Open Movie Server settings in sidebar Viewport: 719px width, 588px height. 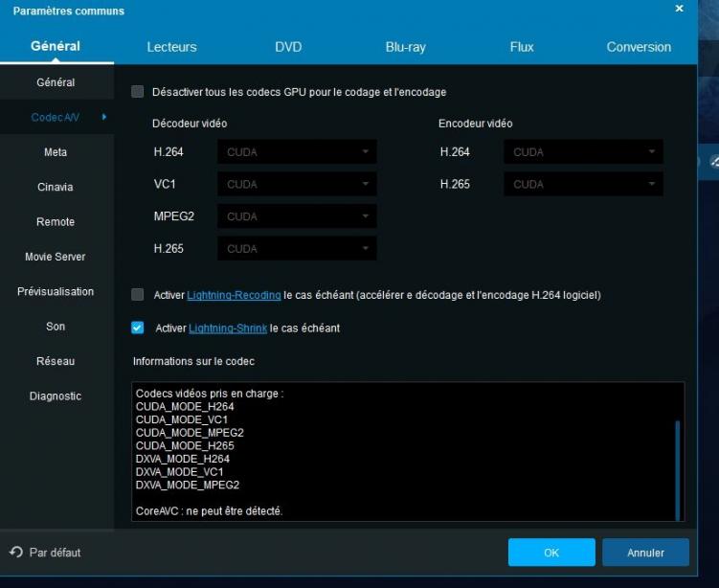coord(56,257)
